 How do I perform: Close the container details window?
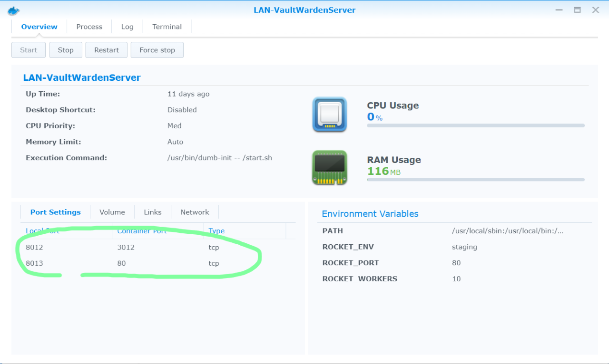pos(595,10)
